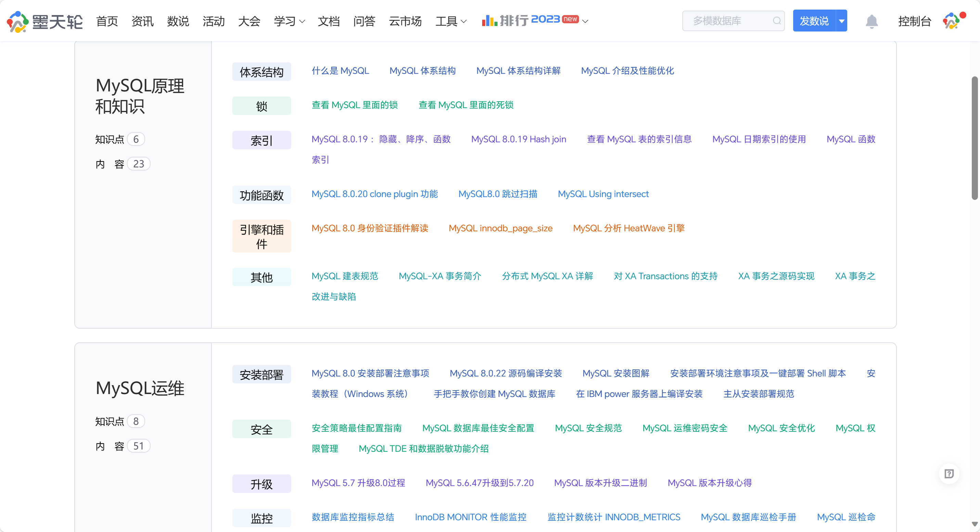Select the 监控 category tag
This screenshot has width=980, height=532.
[x=262, y=518]
